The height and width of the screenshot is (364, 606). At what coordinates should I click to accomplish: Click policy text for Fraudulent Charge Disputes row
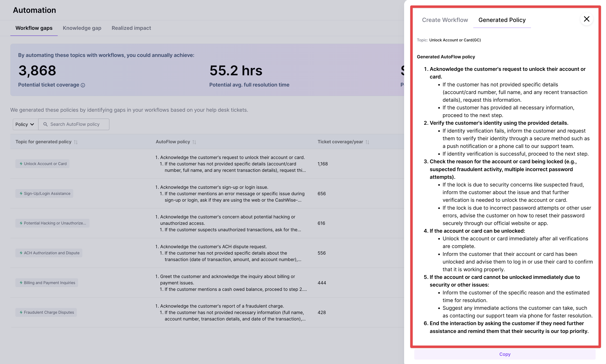(x=231, y=312)
